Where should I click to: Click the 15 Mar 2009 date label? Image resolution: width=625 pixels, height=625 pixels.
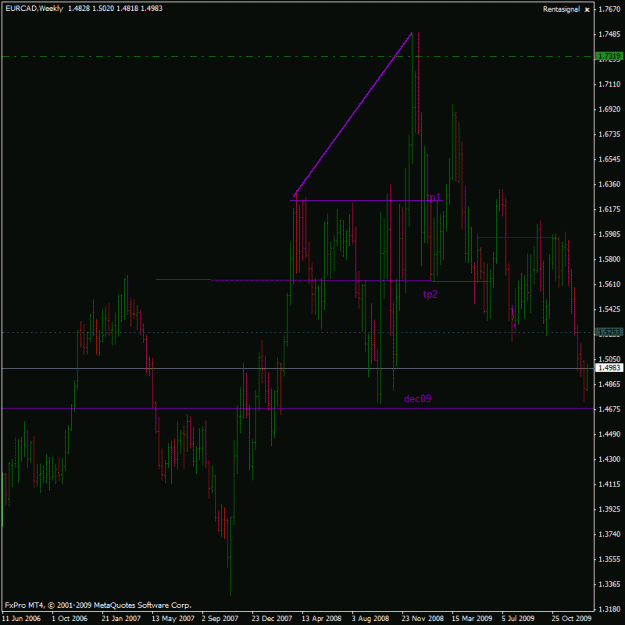coord(472,618)
